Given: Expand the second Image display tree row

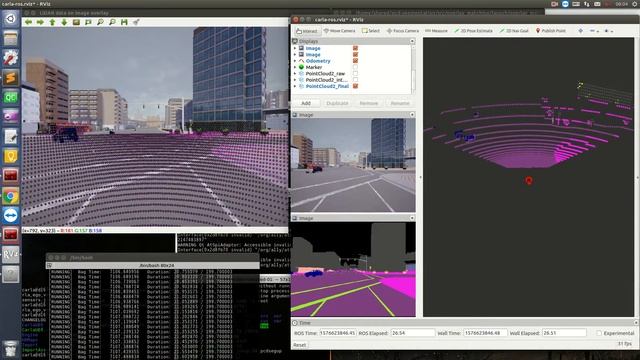Looking at the screenshot, I should click(x=295, y=54).
